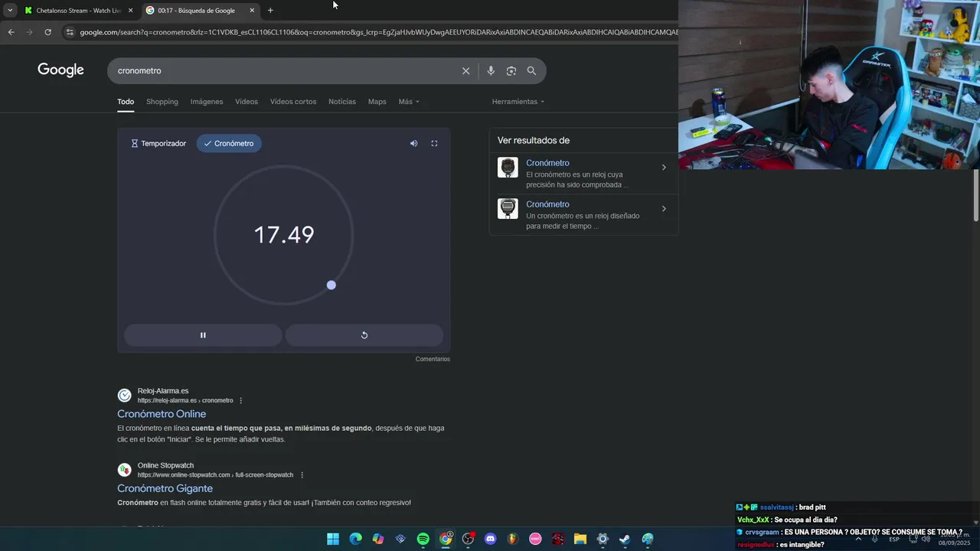This screenshot has height=551, width=980.
Task: Click the Ver resultados de heading
Action: 534,140
